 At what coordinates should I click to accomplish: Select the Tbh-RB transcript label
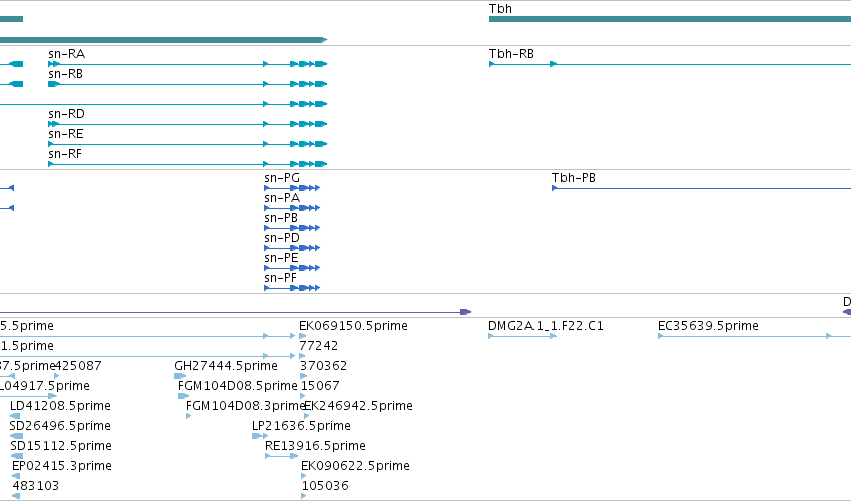511,54
